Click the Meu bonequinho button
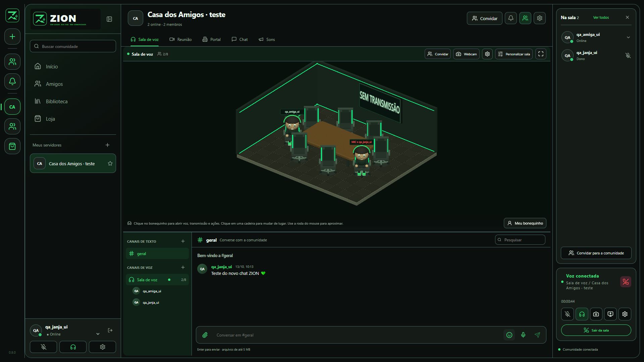This screenshot has width=644, height=362. (525, 223)
